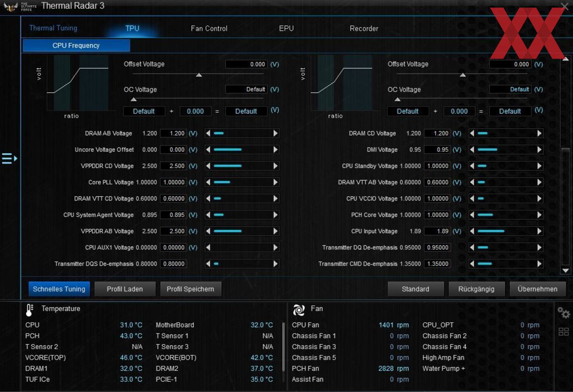Click right Offset Voltage slider handle
The width and height of the screenshot is (573, 392).
(x=463, y=75)
